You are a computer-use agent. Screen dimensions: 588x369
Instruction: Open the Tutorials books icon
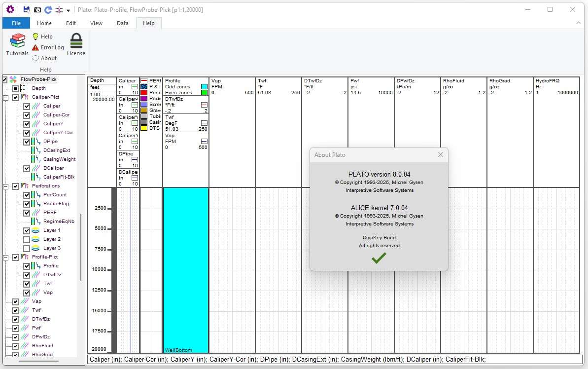17,41
